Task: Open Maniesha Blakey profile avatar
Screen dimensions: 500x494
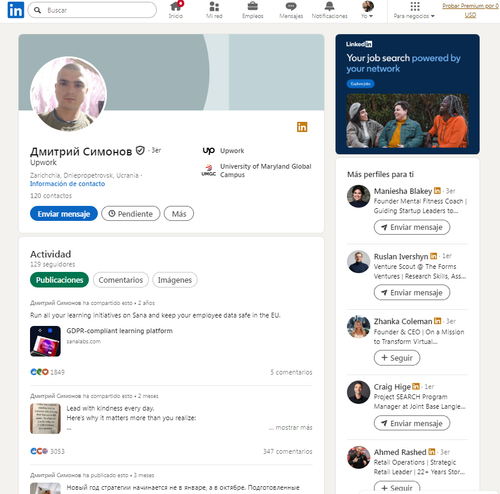Action: tap(359, 196)
